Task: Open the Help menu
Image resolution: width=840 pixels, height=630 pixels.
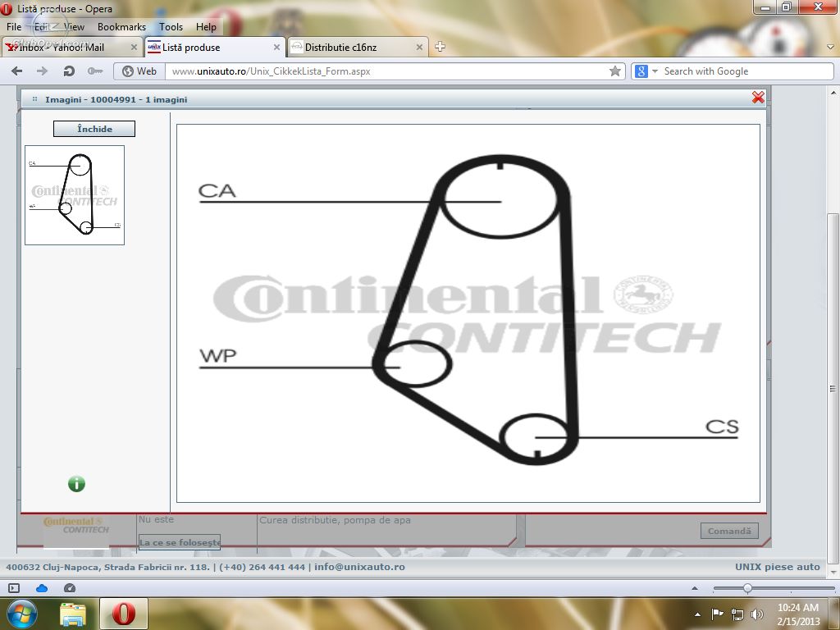Action: pyautogui.click(x=206, y=27)
